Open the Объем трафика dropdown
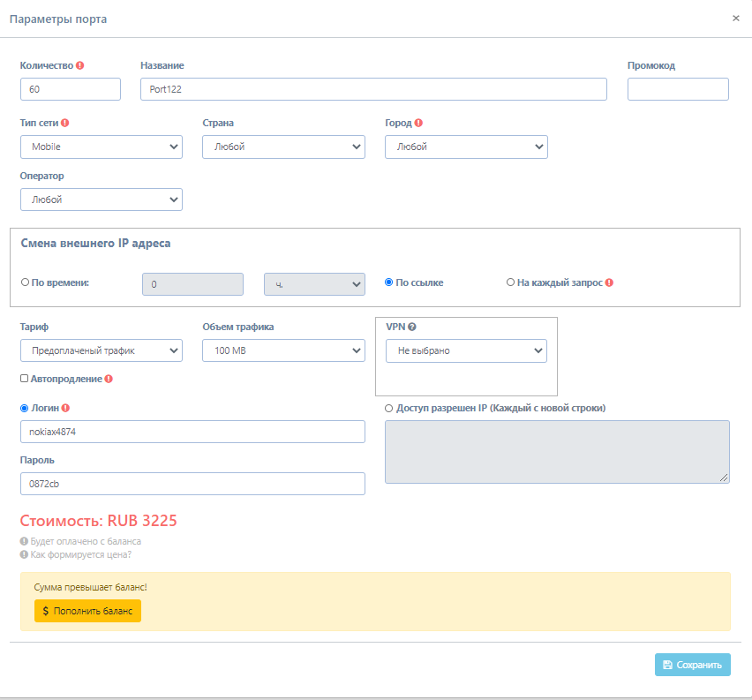Screen dimensions: 752x700 [283, 350]
